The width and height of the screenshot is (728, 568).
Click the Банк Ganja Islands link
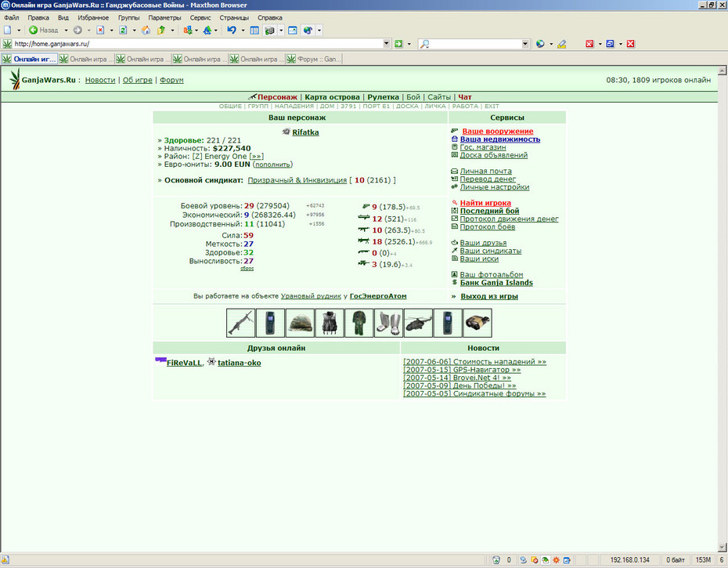496,283
